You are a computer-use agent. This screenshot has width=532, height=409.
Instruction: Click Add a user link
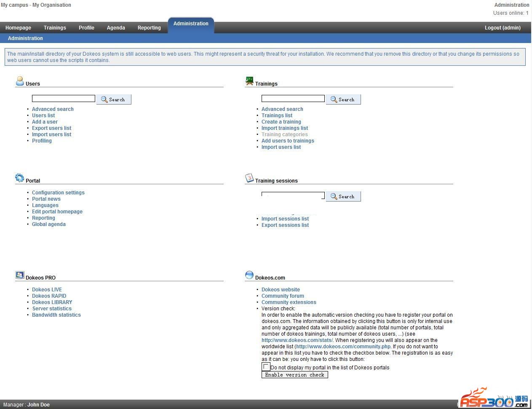(45, 122)
